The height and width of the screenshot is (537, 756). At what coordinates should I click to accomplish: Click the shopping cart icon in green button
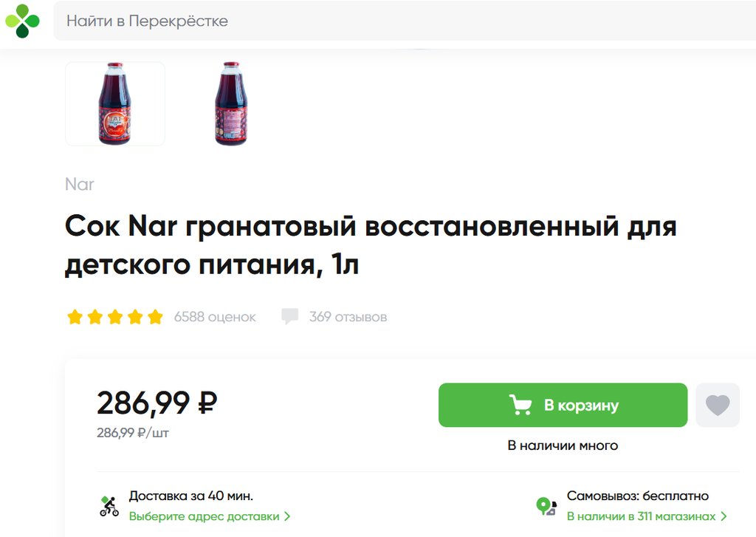click(520, 405)
